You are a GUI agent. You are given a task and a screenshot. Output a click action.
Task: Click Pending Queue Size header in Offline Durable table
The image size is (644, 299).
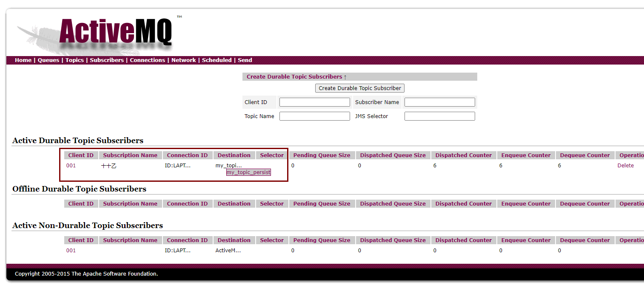[x=322, y=204]
